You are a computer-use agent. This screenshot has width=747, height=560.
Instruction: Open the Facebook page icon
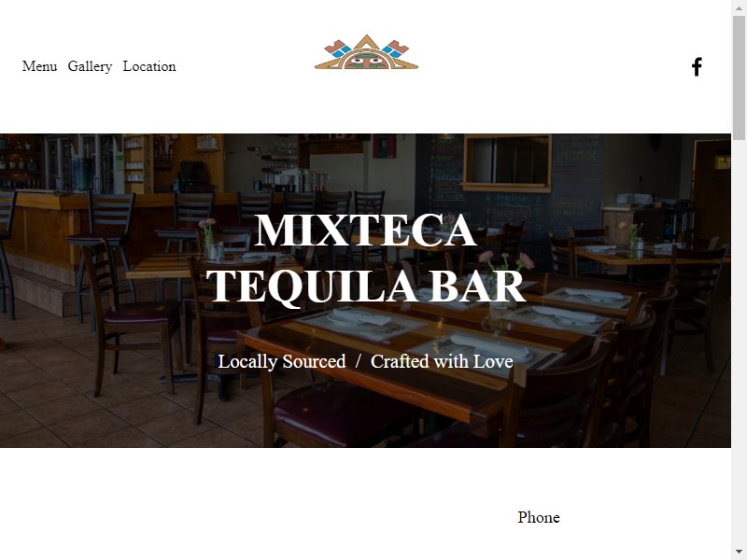(x=697, y=66)
